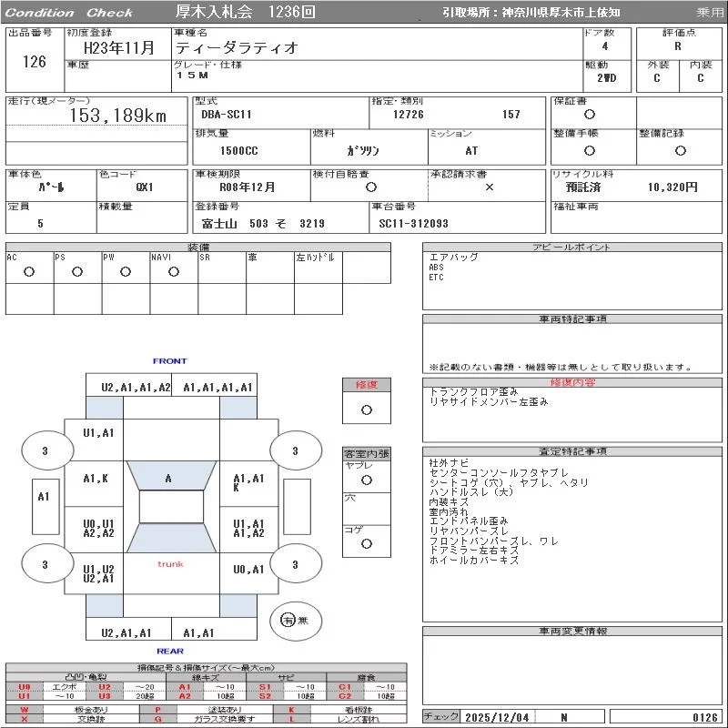The width and height of the screenshot is (728, 728).
Task: Click the rear-left tire circle marked 3
Action: [45, 564]
